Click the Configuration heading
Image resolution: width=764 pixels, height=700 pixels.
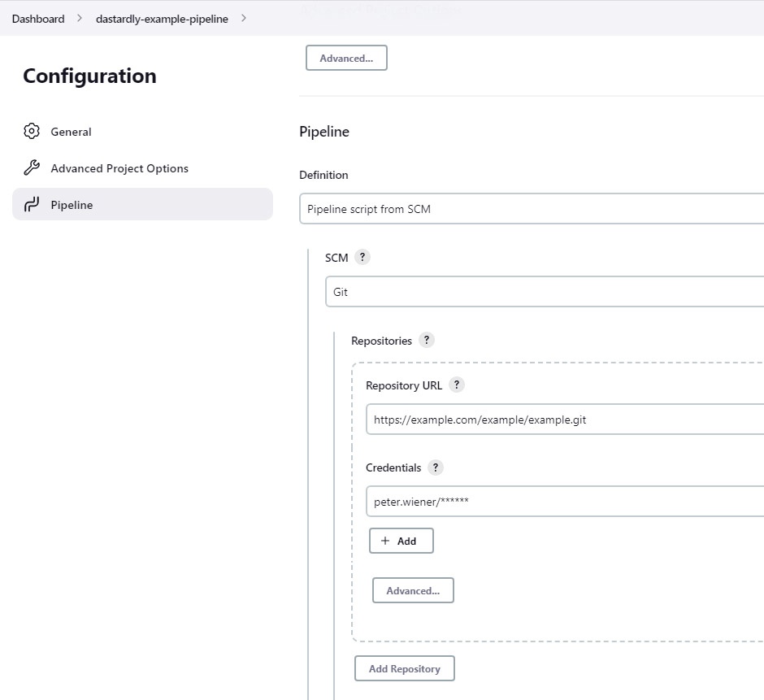[89, 76]
